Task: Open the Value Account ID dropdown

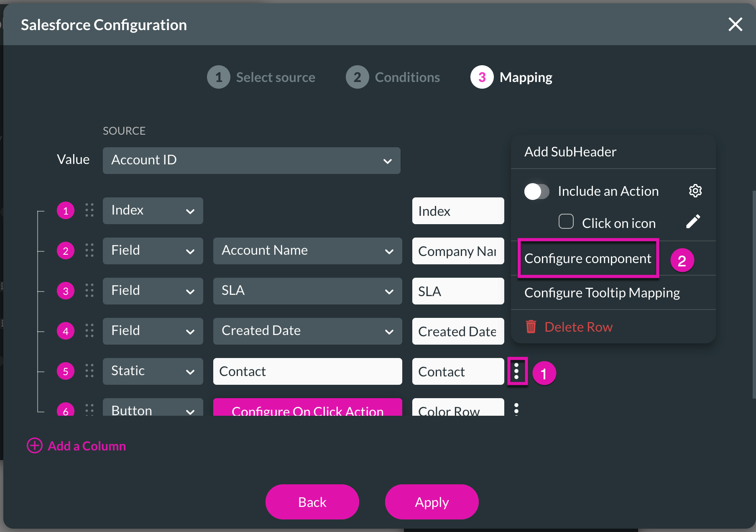Action: pyautogui.click(x=252, y=161)
